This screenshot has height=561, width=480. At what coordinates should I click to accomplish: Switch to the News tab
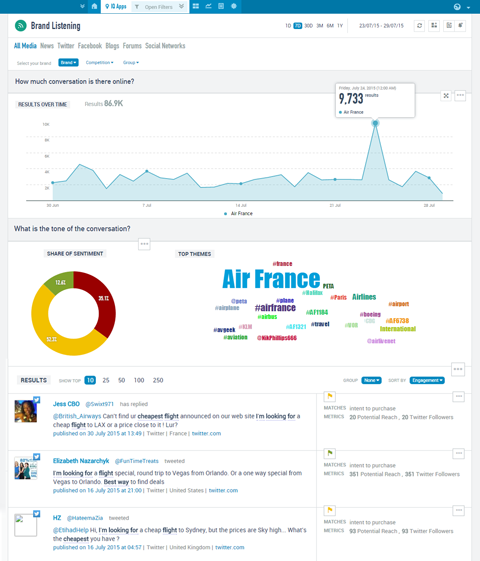(x=47, y=46)
